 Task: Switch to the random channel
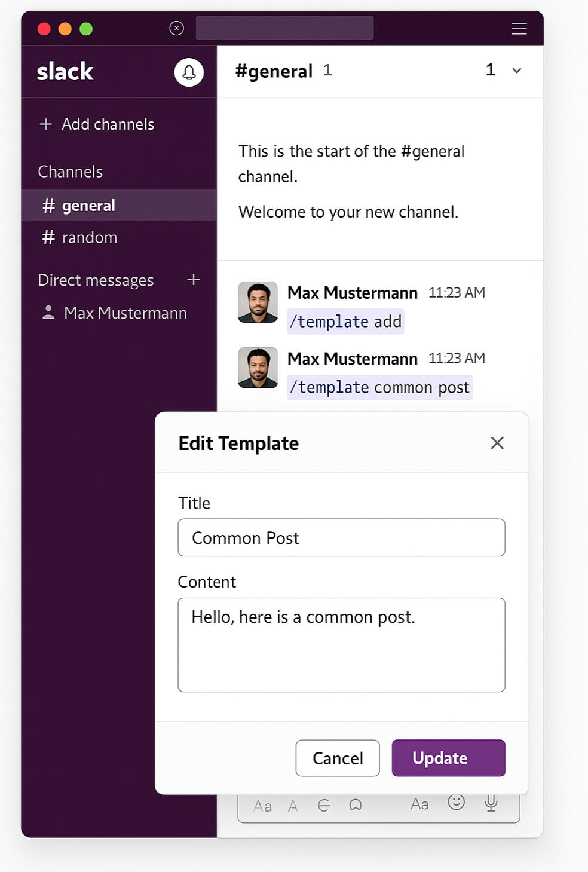pyautogui.click(x=89, y=238)
